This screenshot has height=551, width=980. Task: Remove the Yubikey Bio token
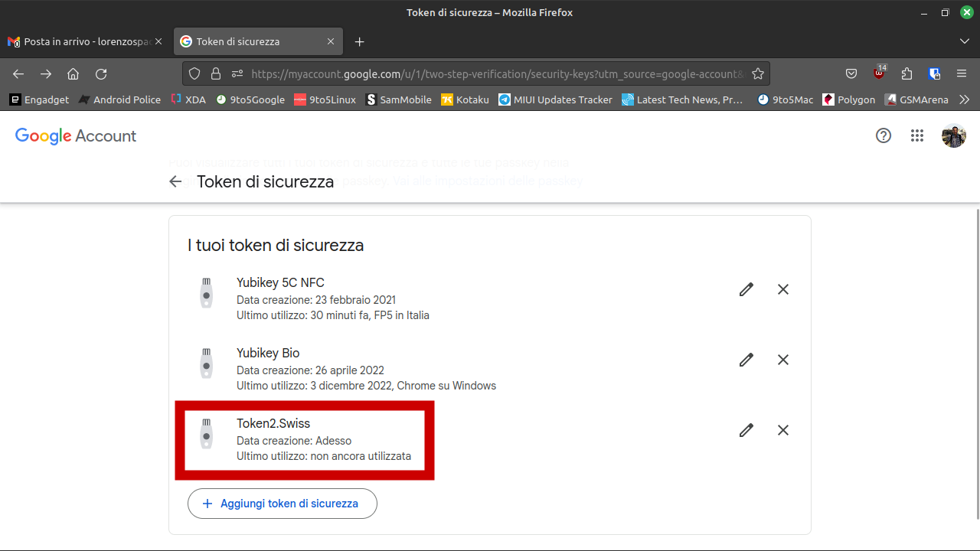[x=783, y=360]
